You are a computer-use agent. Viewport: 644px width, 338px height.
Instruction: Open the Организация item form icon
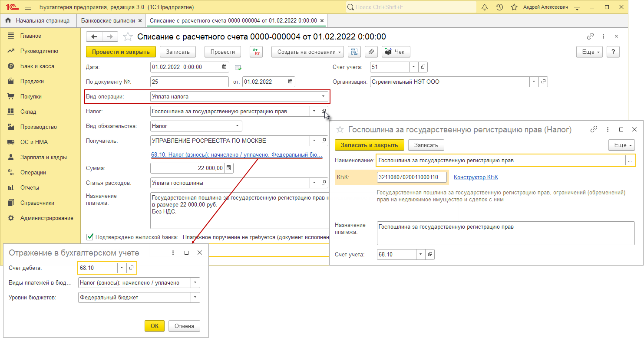pyautogui.click(x=543, y=82)
